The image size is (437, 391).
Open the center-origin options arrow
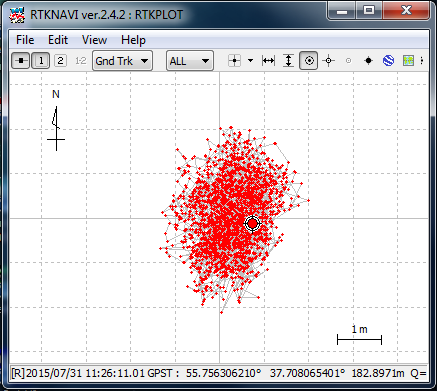tap(250, 61)
